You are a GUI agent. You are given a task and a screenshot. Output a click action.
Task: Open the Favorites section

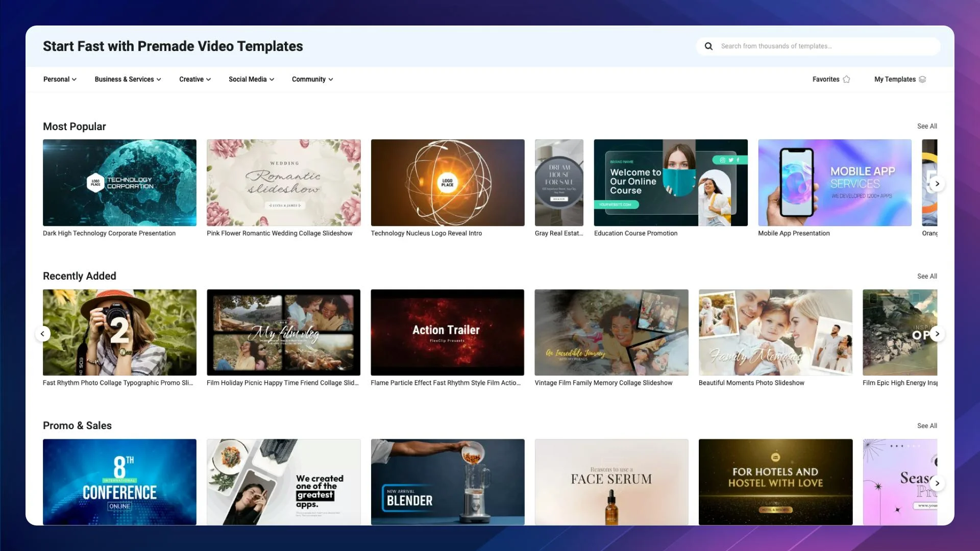pyautogui.click(x=831, y=80)
